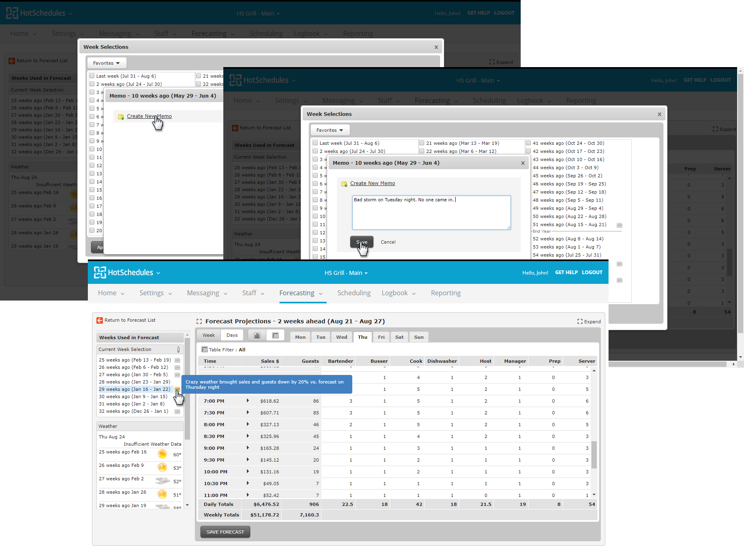Image resolution: width=744 pixels, height=560 pixels.
Task: Switch to the Week tab
Action: 209,336
